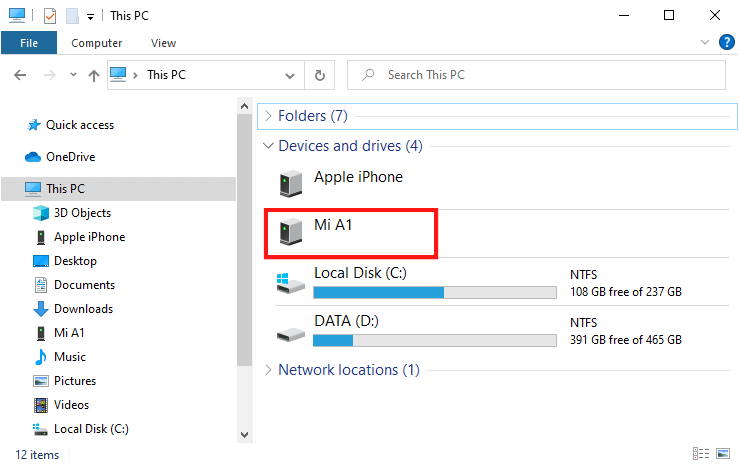Click the navigation pane scroll up arrow
739x467 pixels.
click(244, 106)
